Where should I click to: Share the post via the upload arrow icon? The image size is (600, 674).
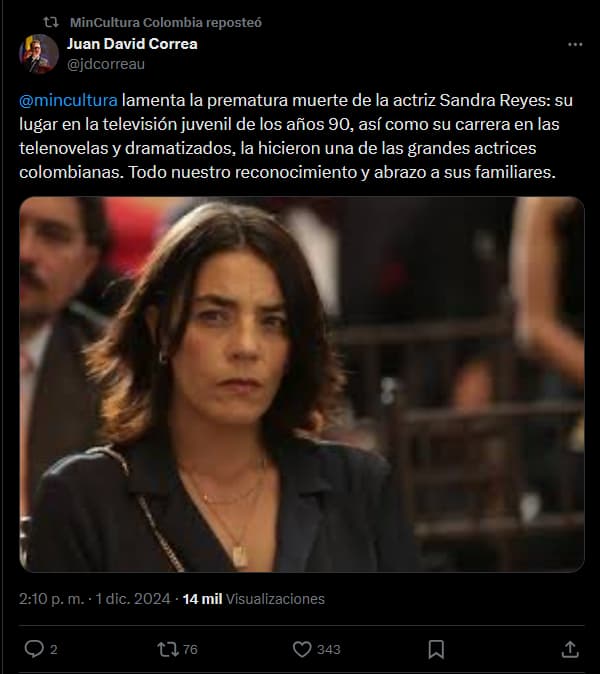point(570,649)
